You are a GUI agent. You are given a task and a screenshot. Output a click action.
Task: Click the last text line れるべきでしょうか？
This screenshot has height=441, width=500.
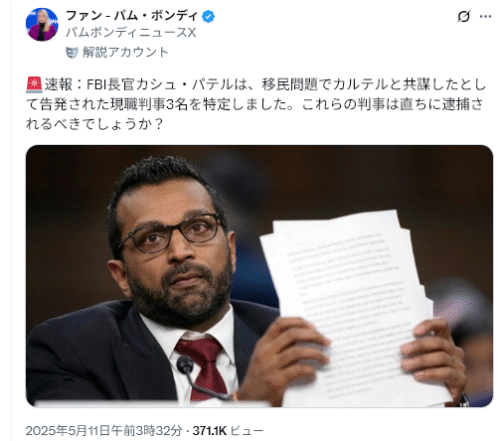point(95,124)
